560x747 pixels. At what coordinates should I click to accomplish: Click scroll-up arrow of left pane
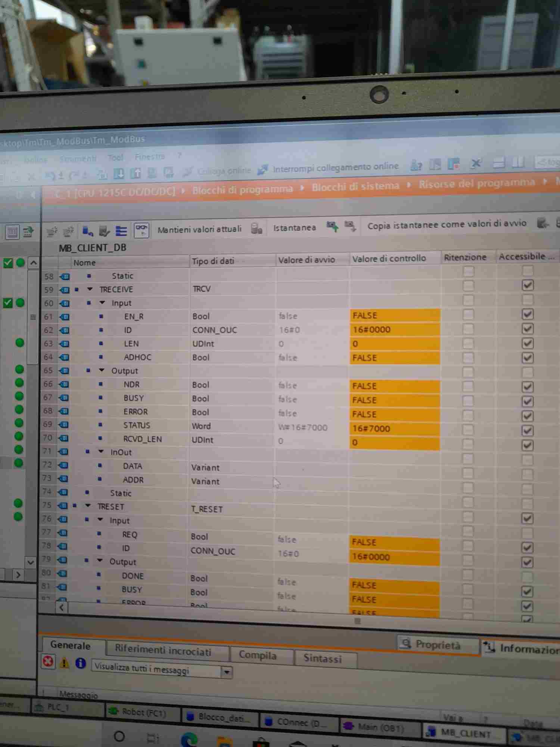tap(34, 263)
